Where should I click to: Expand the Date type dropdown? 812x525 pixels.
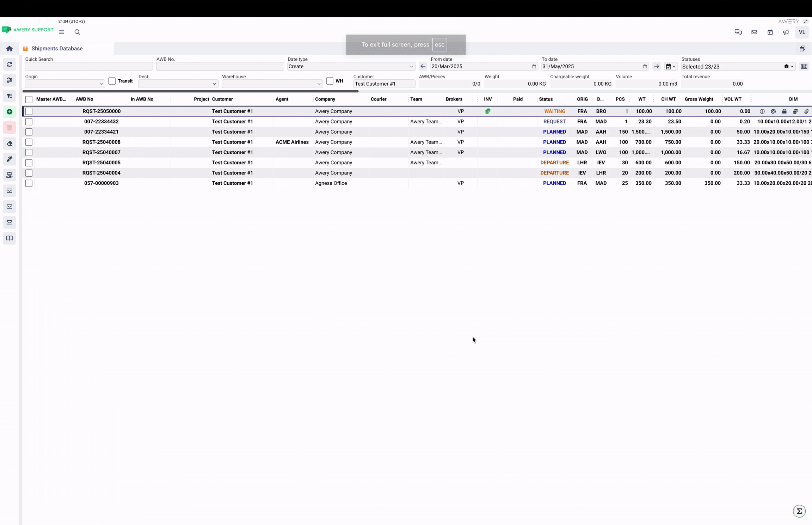(351, 66)
